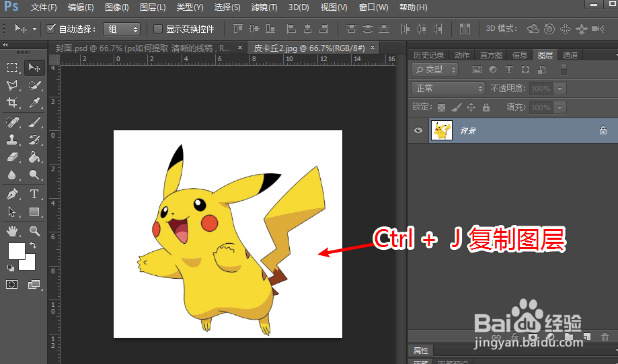
Task: Select the Rectangular Marquee tool
Action: tap(12, 68)
